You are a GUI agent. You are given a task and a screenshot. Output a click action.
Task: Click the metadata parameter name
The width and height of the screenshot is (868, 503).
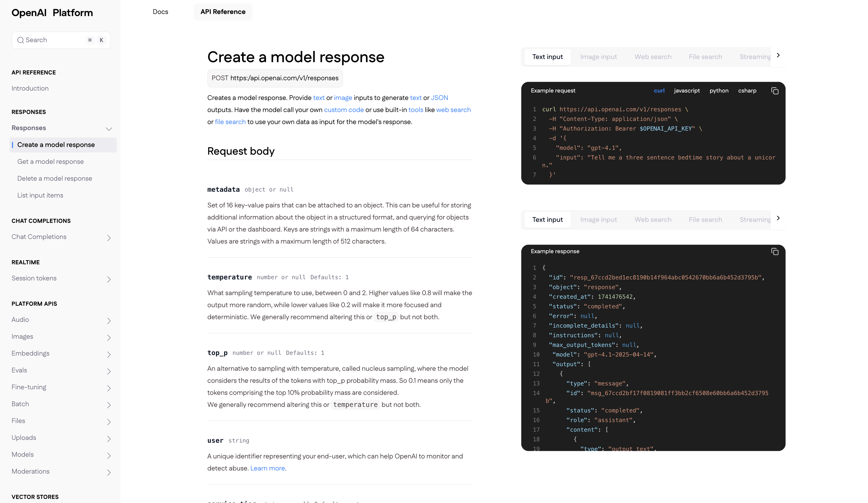223,189
